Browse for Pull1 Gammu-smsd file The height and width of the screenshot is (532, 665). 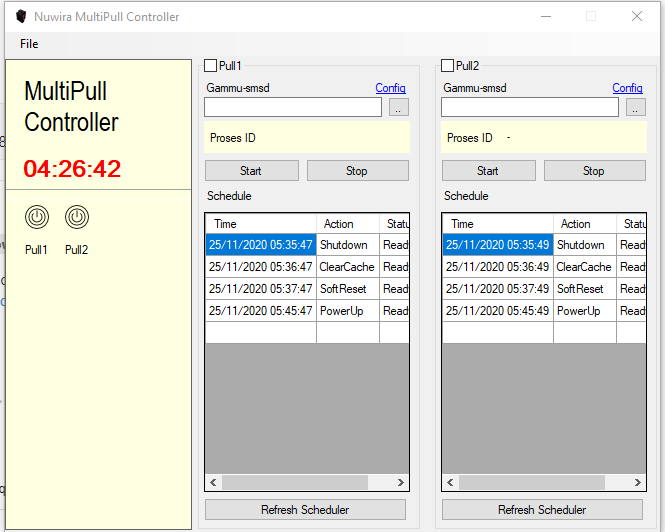(x=399, y=107)
